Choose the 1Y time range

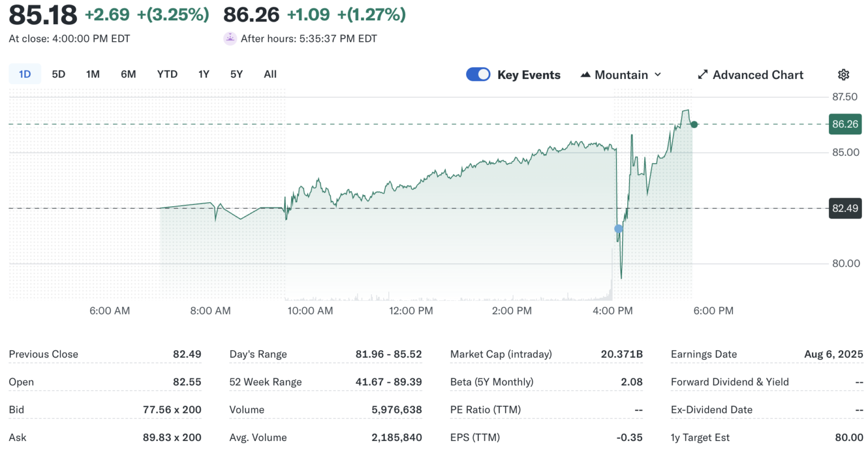point(204,74)
